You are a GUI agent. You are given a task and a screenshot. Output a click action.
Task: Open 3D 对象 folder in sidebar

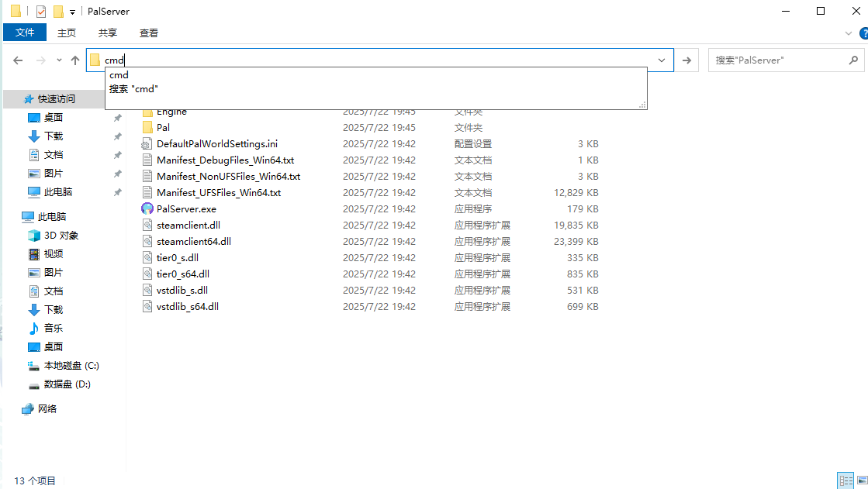[x=61, y=235]
